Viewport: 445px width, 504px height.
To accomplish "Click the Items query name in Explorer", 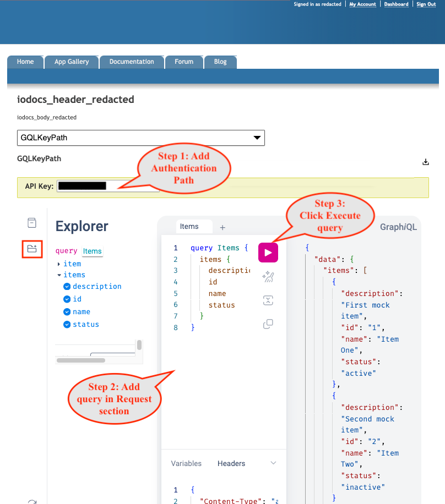I will click(93, 251).
